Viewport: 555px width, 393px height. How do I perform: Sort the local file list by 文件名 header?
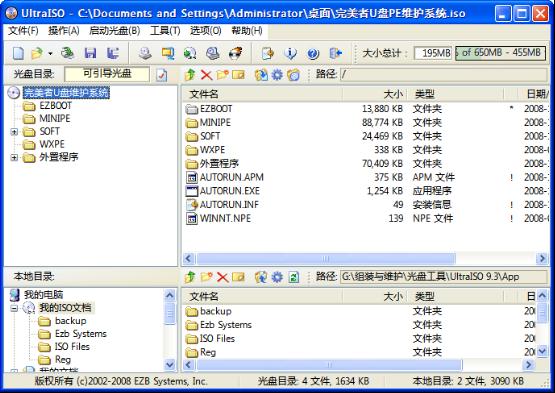(262, 296)
